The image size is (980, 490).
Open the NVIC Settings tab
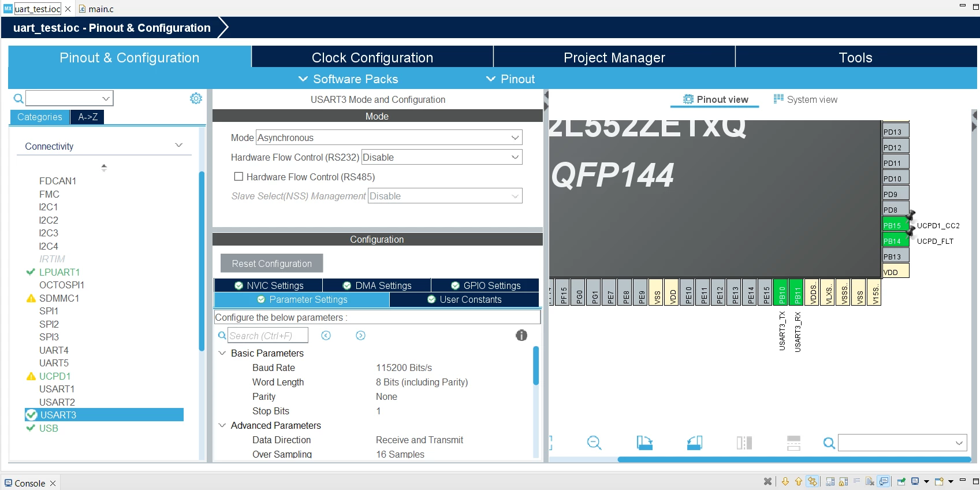pos(269,285)
